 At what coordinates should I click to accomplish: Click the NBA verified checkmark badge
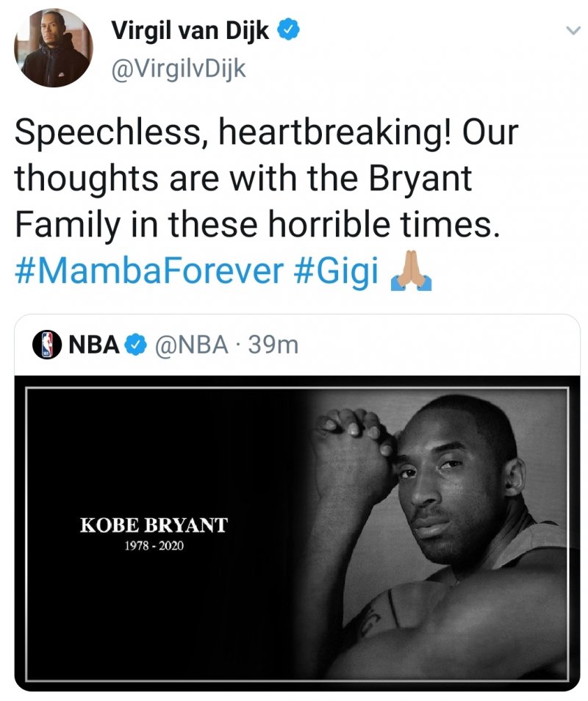point(134,344)
